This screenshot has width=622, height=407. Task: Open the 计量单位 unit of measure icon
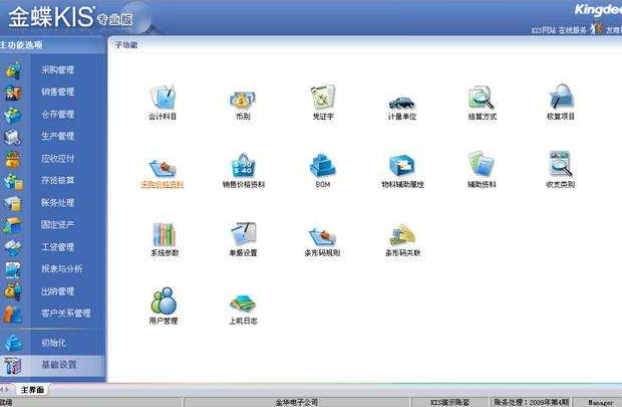402,106
